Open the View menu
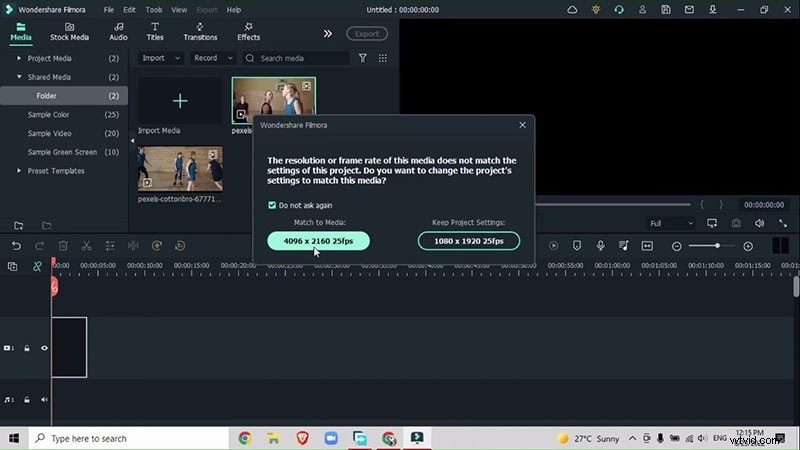The width and height of the screenshot is (800, 450). 179,10
